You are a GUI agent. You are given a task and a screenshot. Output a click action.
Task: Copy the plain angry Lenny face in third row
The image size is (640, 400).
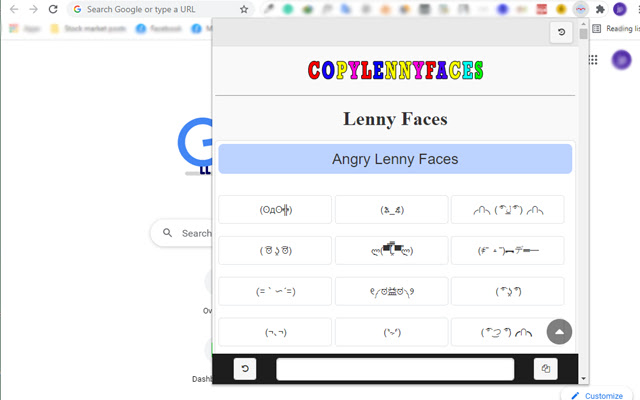tap(508, 291)
